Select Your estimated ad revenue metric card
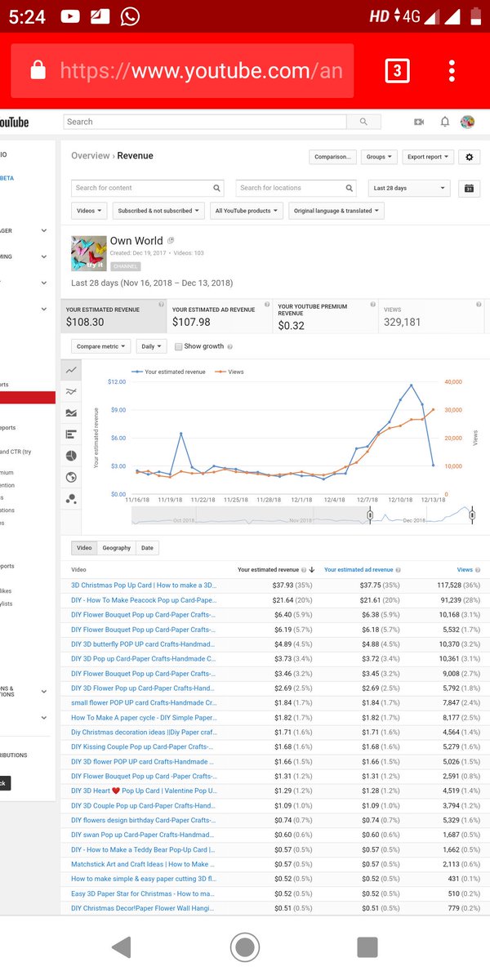Viewport: 490px width, 980px height. point(220,316)
